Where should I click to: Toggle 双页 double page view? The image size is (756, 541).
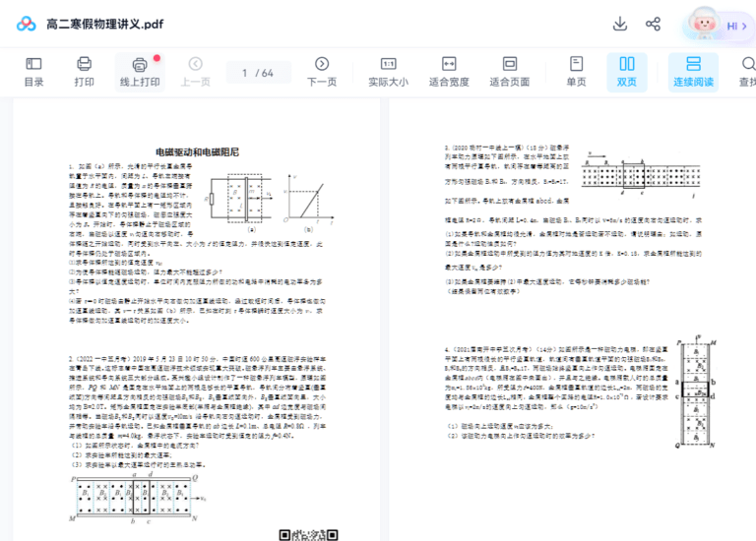coord(627,72)
